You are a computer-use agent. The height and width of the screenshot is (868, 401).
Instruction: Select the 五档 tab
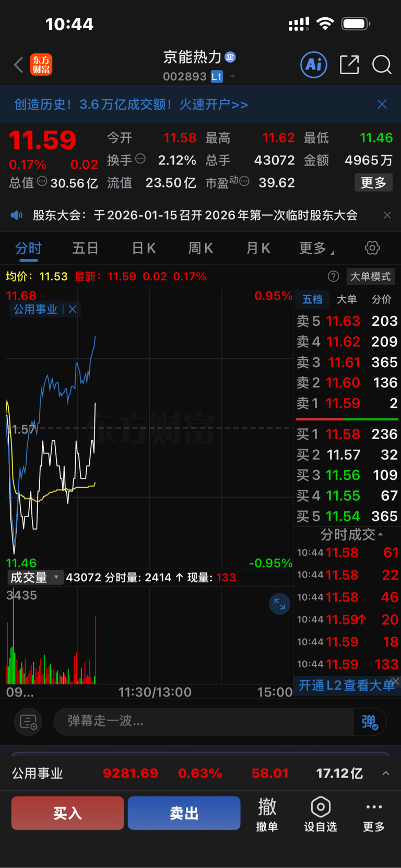point(312,299)
